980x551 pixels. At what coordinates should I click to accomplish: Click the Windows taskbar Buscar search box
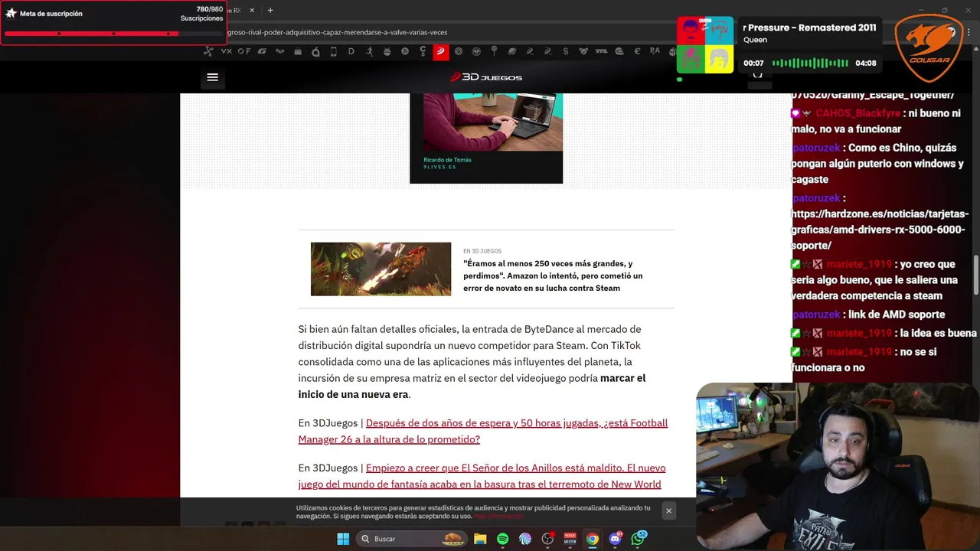click(x=413, y=539)
